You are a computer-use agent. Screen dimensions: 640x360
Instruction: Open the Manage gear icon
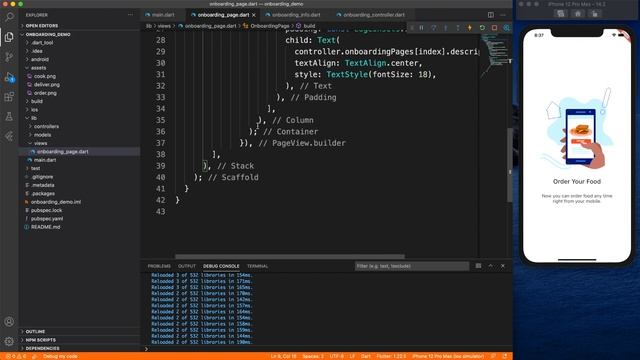click(x=9, y=341)
